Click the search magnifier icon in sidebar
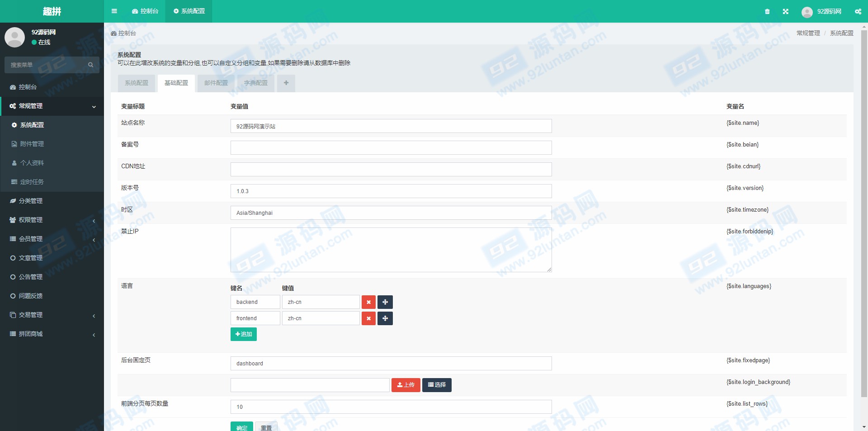Screen dimensions: 868x431 90,65
